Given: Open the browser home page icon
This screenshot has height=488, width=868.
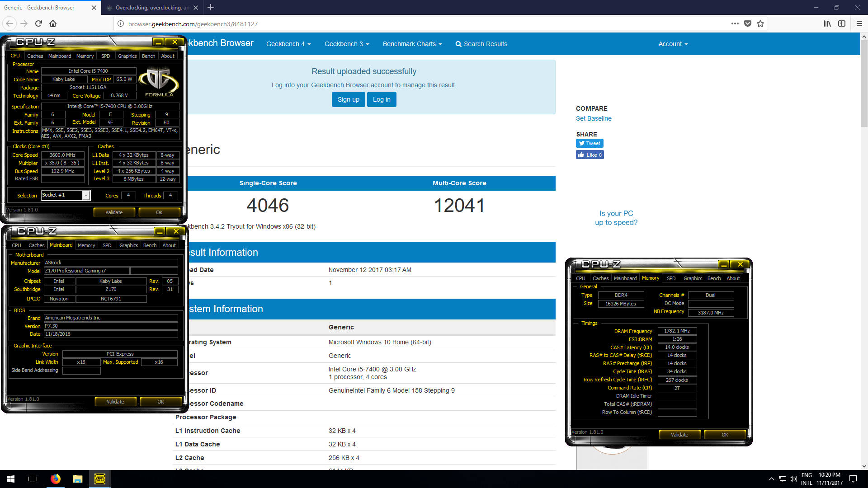Looking at the screenshot, I should [x=53, y=23].
